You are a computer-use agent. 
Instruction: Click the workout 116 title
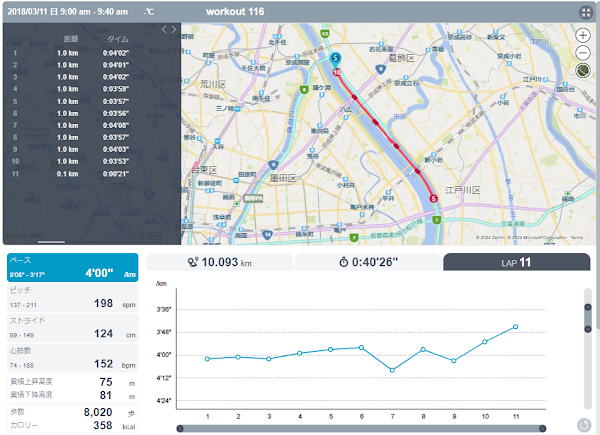pyautogui.click(x=235, y=12)
